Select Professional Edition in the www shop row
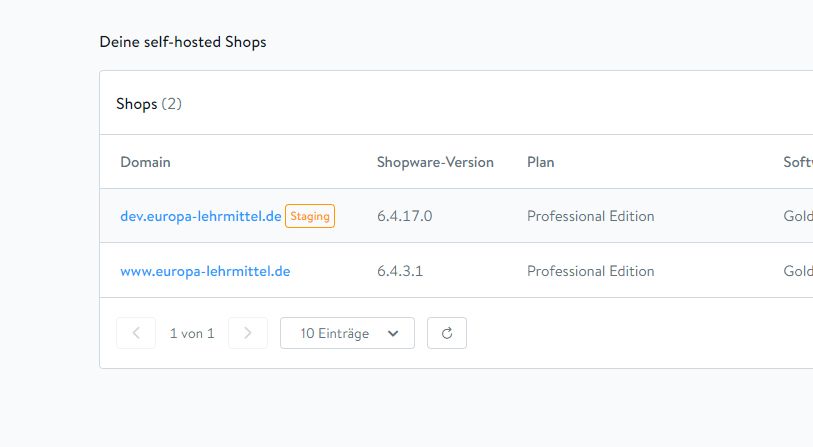The height and width of the screenshot is (447, 813). (590, 271)
